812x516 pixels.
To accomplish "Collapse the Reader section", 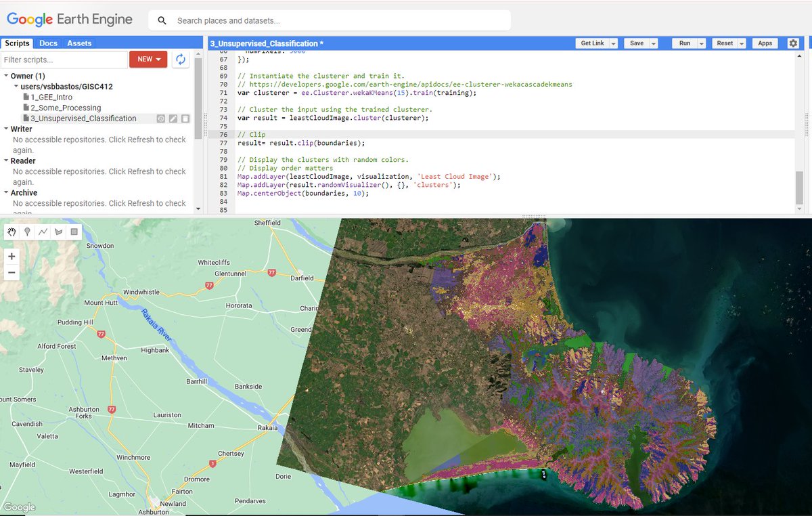I will coord(7,160).
